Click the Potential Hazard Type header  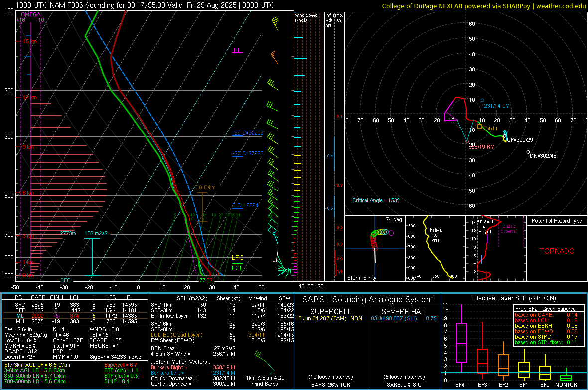(557, 221)
